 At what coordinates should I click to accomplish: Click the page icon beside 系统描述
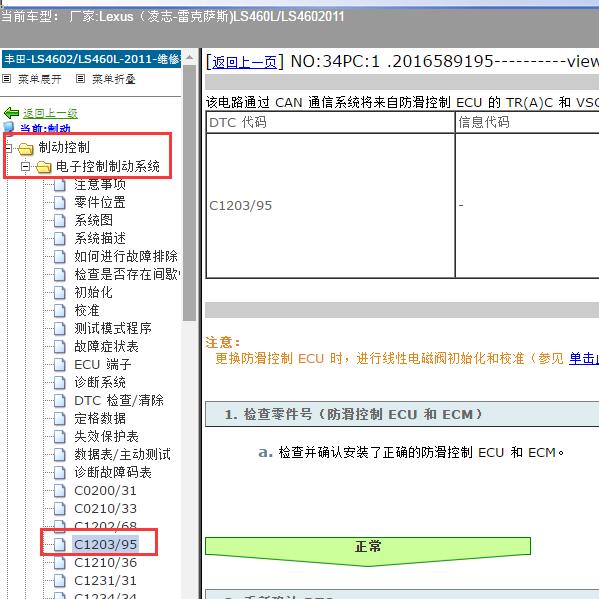click(60, 238)
